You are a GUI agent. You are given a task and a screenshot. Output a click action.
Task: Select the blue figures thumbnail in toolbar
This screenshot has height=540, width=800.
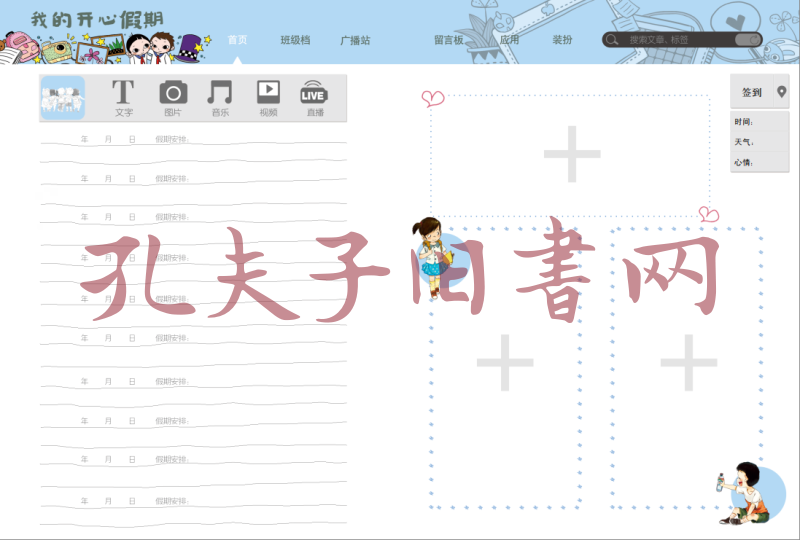tap(63, 98)
